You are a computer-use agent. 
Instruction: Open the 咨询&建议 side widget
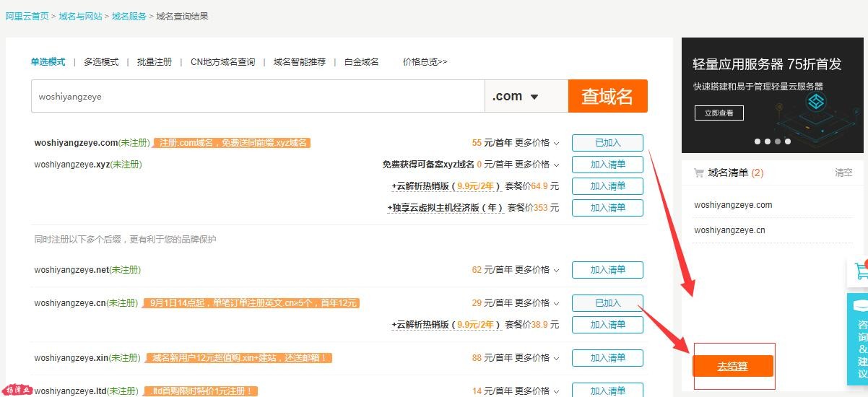point(859,339)
